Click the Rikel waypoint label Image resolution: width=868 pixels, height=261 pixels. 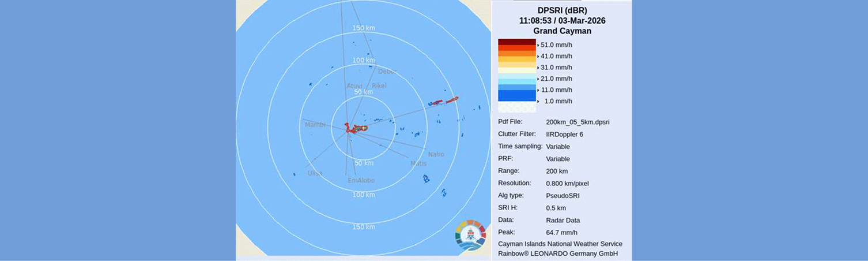tap(379, 86)
